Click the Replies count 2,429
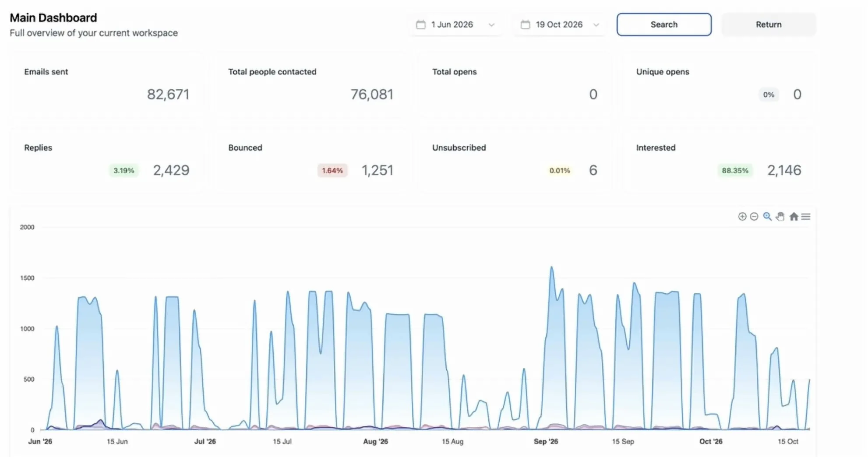 click(x=171, y=170)
